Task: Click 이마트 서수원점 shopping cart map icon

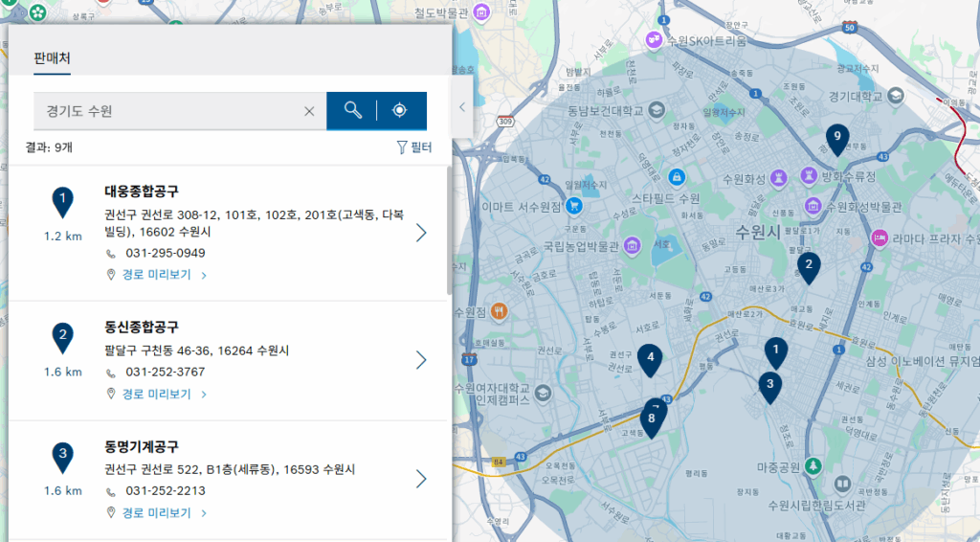Action: click(573, 206)
